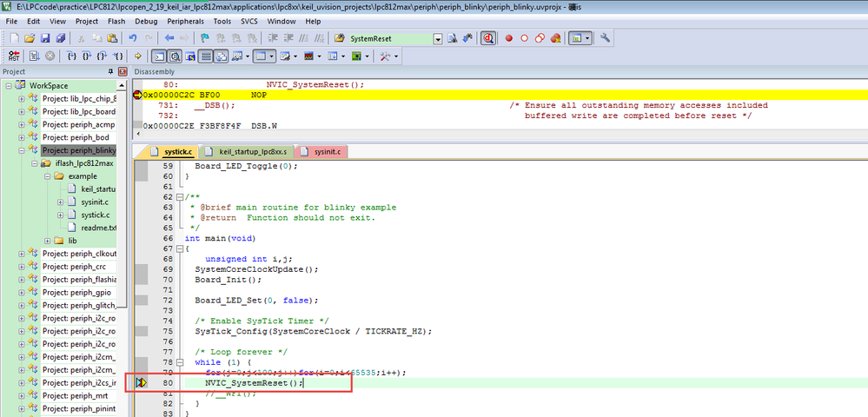Indent the selected lines using toolbar icon
868x417 pixels.
pyautogui.click(x=272, y=38)
